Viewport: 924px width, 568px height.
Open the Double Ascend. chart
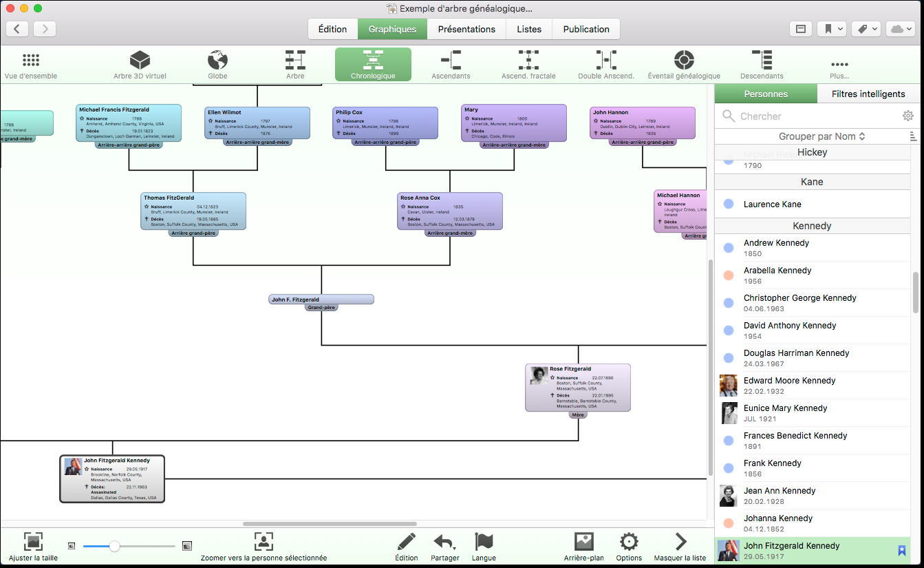[606, 66]
